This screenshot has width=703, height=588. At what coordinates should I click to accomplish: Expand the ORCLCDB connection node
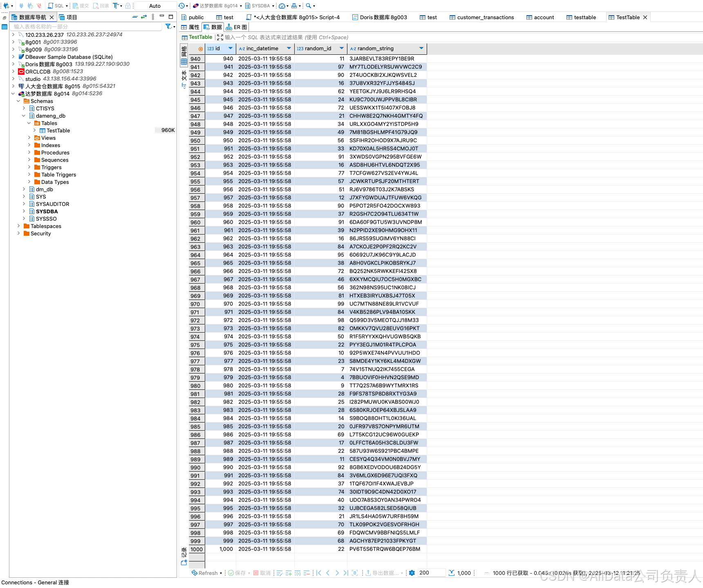13,72
